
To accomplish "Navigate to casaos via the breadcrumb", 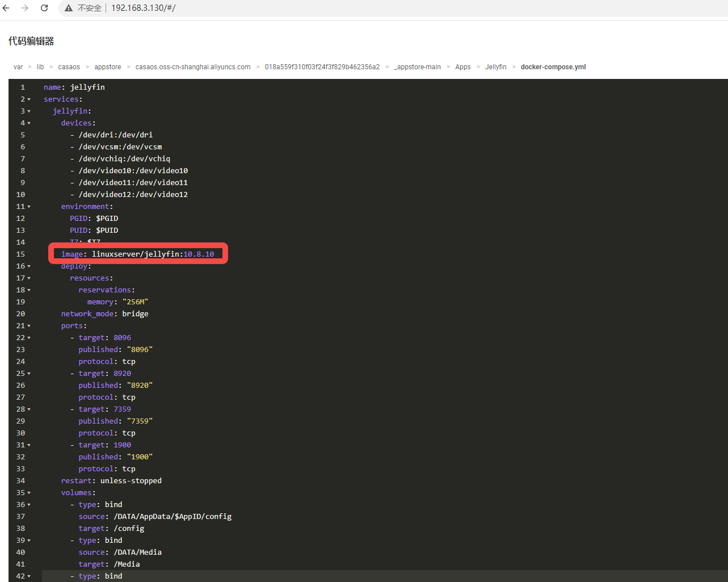I will click(x=69, y=66).
